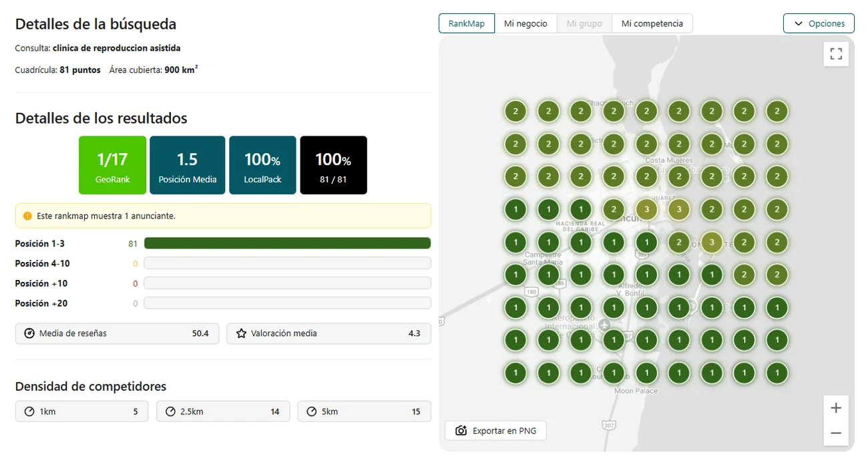This screenshot has width=868, height=457.
Task: Click the query text 'clinica de reproduccion asistida'
Action: 117,48
